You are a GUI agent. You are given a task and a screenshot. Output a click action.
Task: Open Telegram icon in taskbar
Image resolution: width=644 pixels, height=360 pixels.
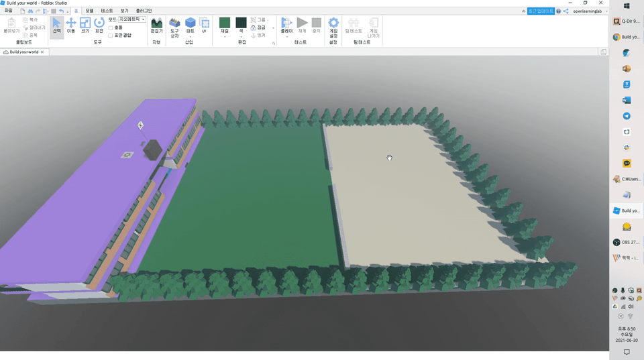tap(627, 116)
